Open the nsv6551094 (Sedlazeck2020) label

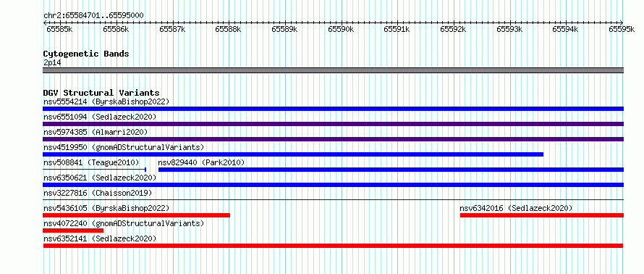[x=100, y=117]
